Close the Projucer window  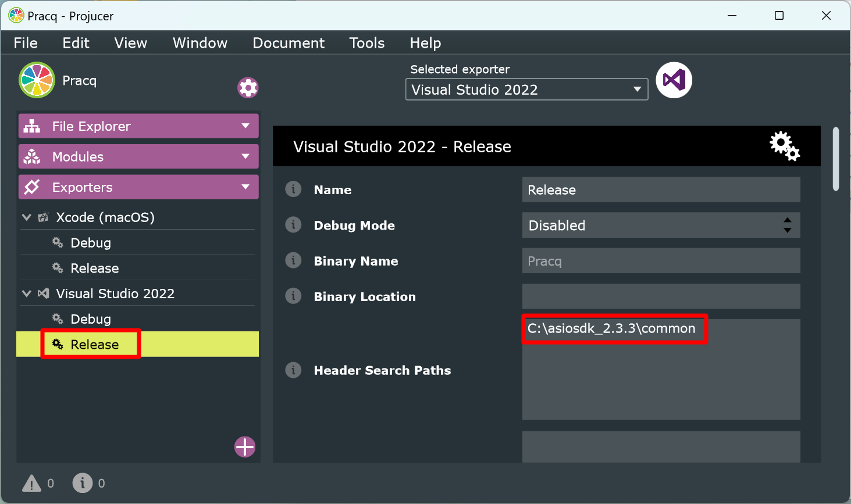click(x=826, y=16)
